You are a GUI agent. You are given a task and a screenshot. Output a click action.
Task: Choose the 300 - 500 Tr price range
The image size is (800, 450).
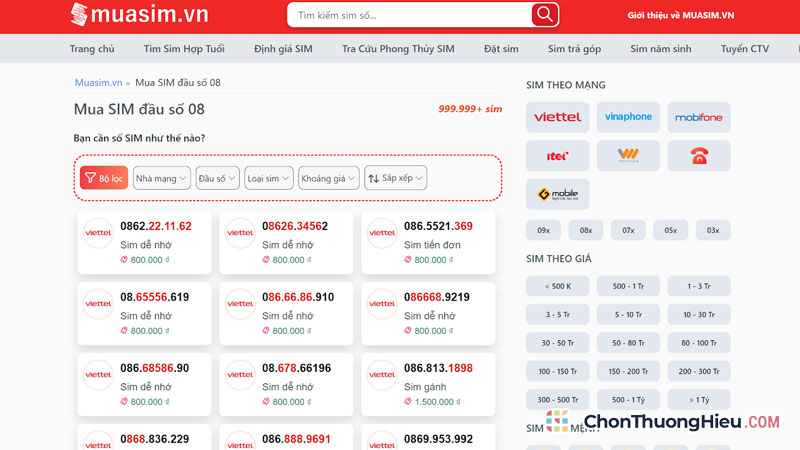(558, 399)
